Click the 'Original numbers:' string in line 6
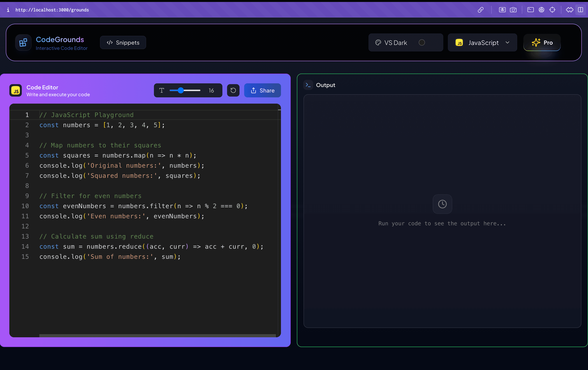 pos(124,166)
